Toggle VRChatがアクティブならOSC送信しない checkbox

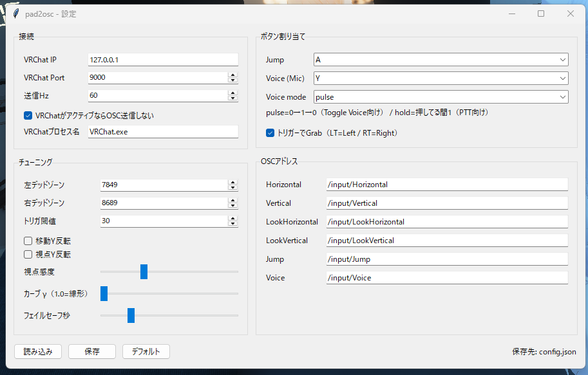tap(28, 116)
